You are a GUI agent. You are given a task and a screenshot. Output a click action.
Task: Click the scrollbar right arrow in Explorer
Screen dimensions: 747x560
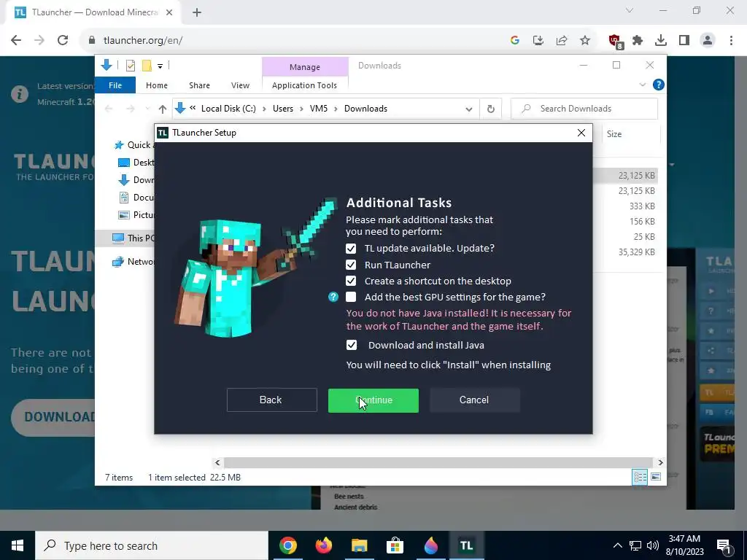click(x=660, y=462)
